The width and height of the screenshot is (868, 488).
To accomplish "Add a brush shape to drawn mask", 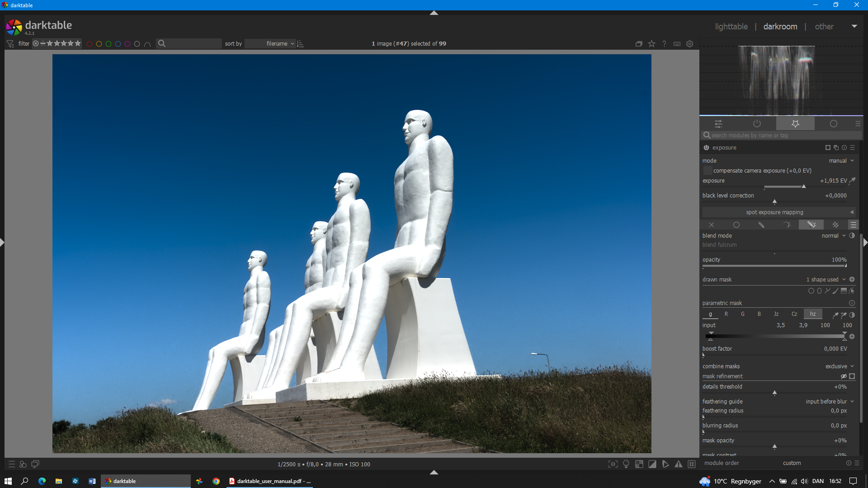I will (x=835, y=291).
